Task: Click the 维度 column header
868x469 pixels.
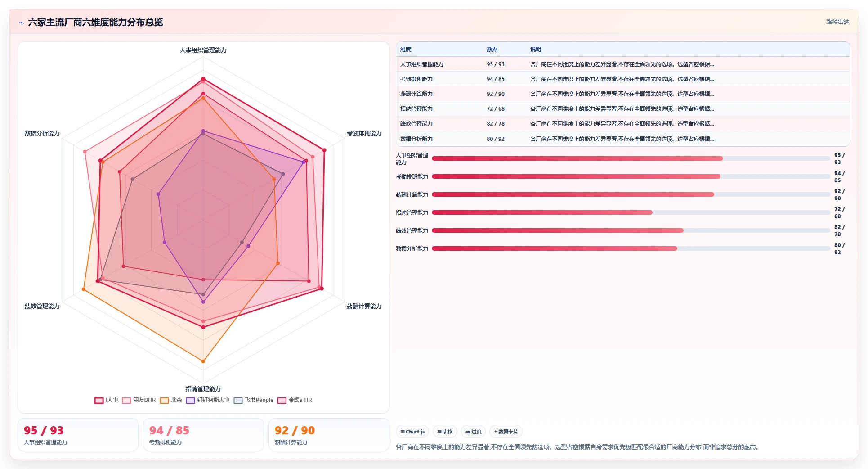Action: tap(406, 50)
